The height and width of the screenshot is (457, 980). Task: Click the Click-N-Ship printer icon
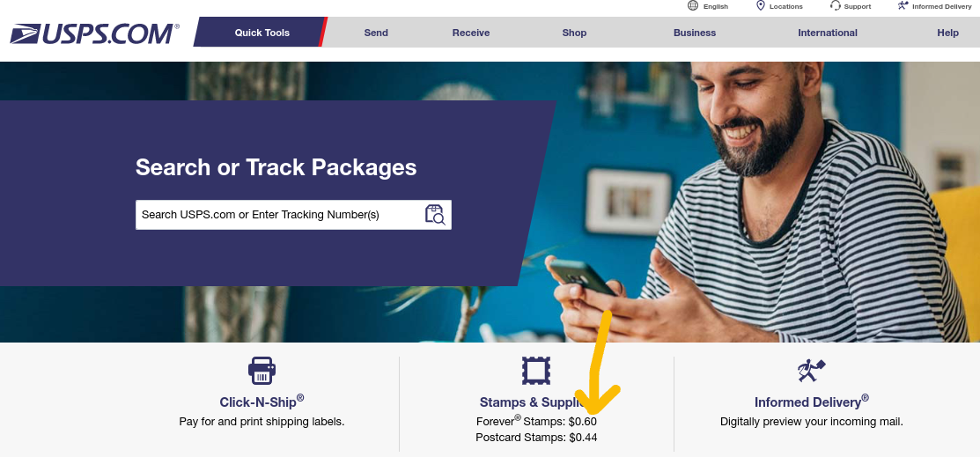tap(262, 371)
